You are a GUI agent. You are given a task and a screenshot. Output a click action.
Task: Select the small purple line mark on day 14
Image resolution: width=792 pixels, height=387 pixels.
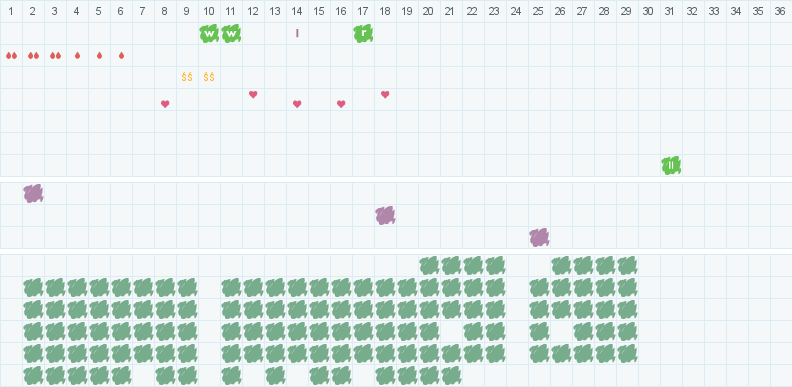pos(297,33)
